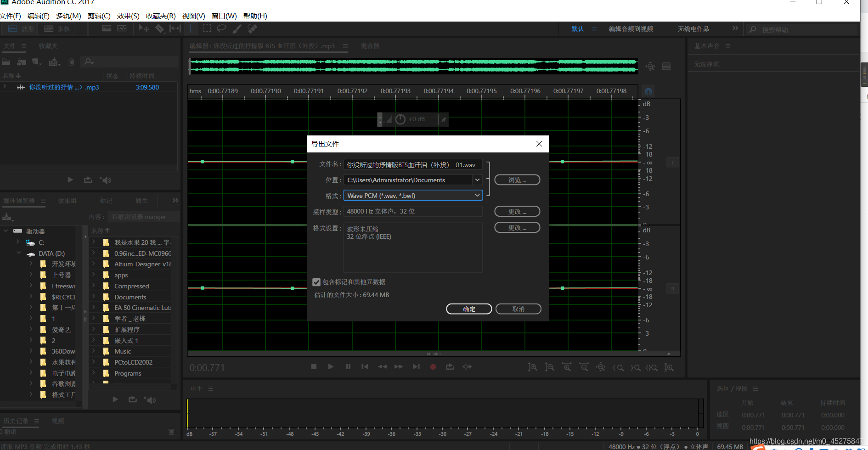Select the Move tool
Viewport: 868px width, 450px height.
[144, 28]
